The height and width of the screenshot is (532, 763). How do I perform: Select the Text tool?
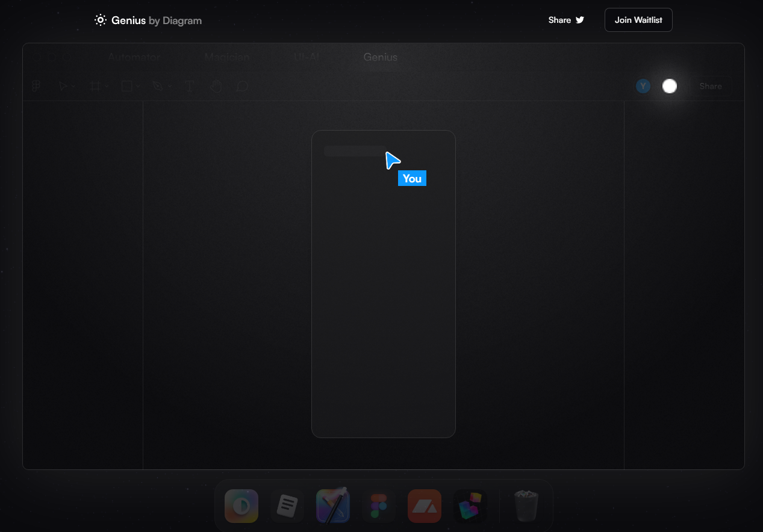pyautogui.click(x=190, y=86)
